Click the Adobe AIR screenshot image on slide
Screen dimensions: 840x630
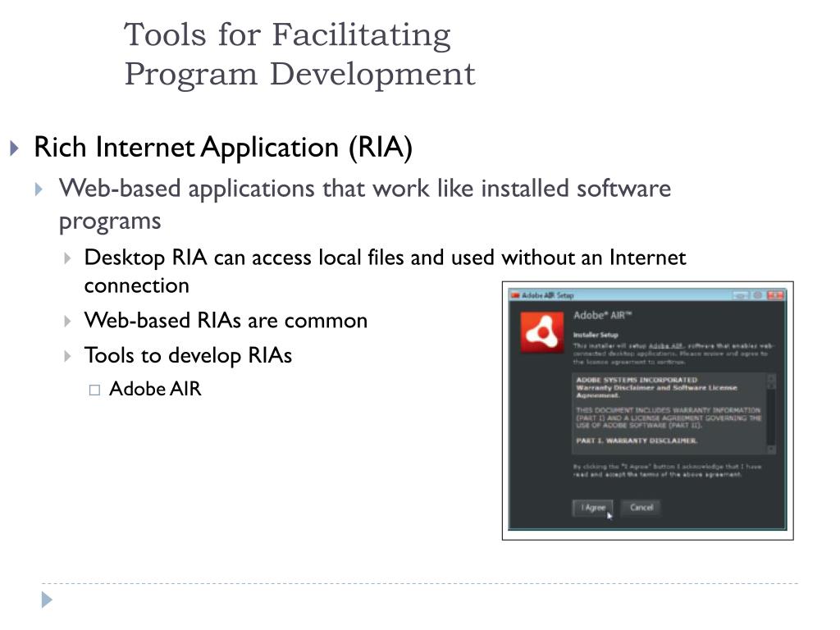click(648, 411)
